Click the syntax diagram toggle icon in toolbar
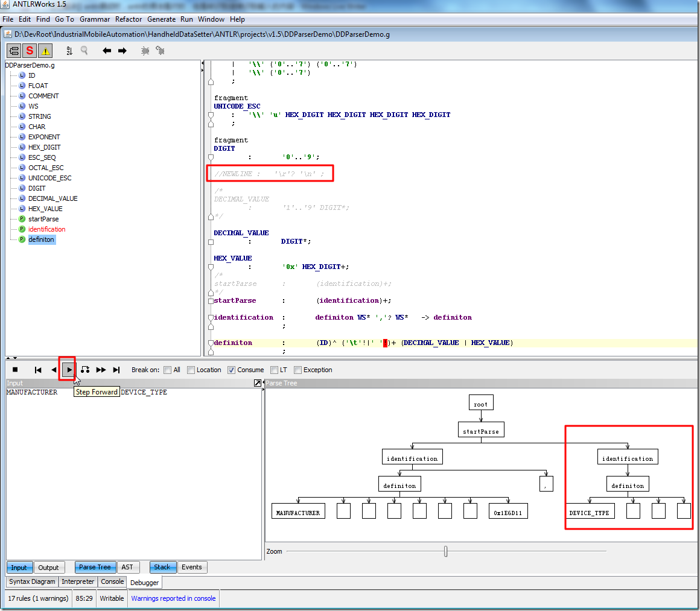Screen dimensions: 700x611 click(13, 51)
